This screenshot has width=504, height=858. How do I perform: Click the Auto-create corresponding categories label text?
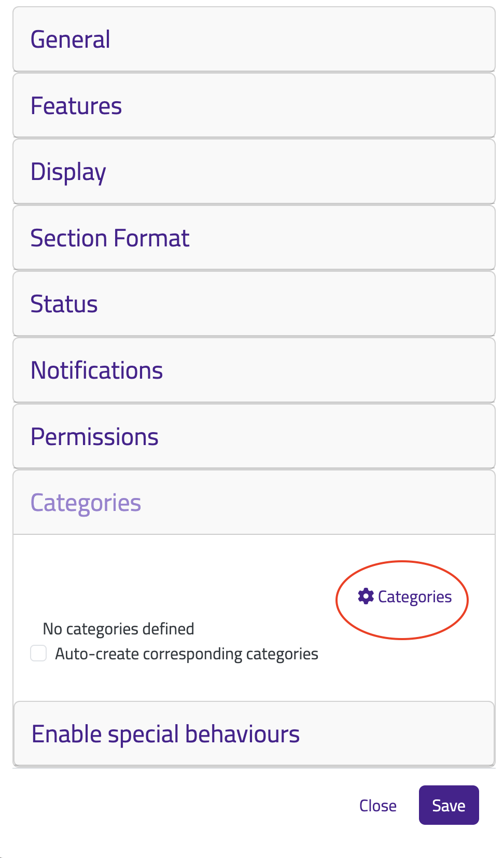tap(187, 654)
